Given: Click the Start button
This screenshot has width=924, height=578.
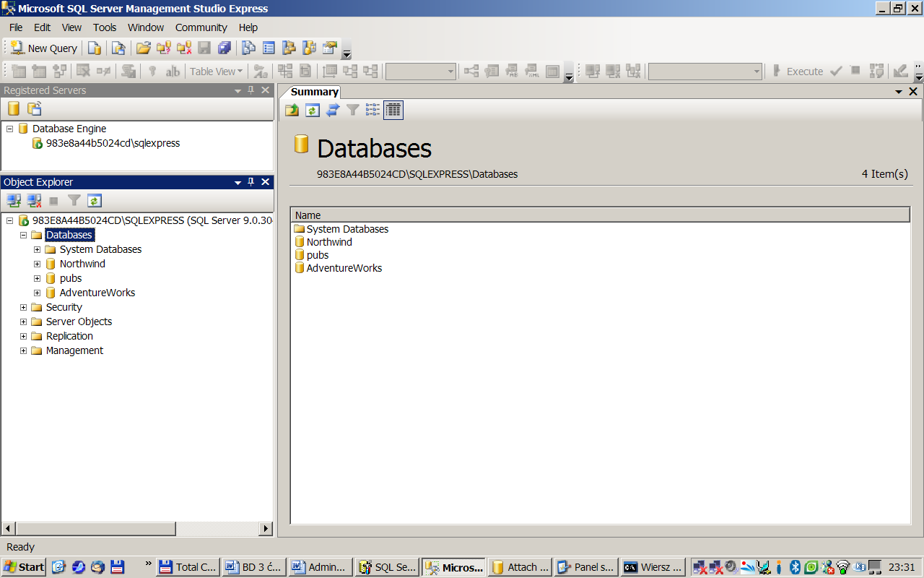Looking at the screenshot, I should (x=24, y=567).
